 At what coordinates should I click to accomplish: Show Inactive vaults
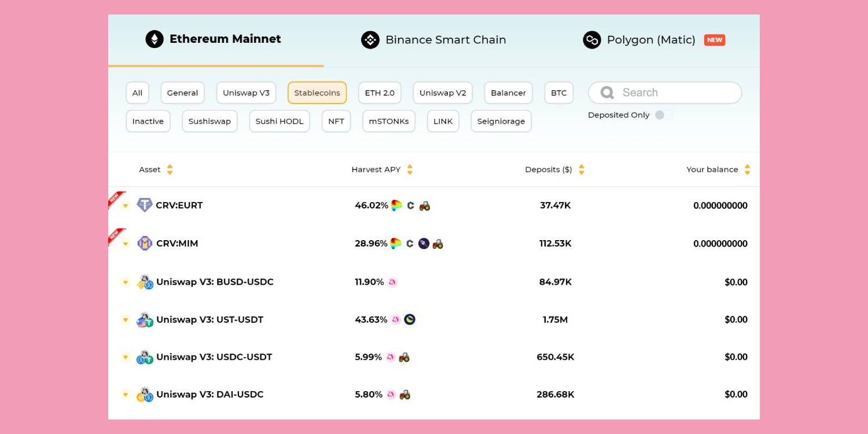point(148,122)
